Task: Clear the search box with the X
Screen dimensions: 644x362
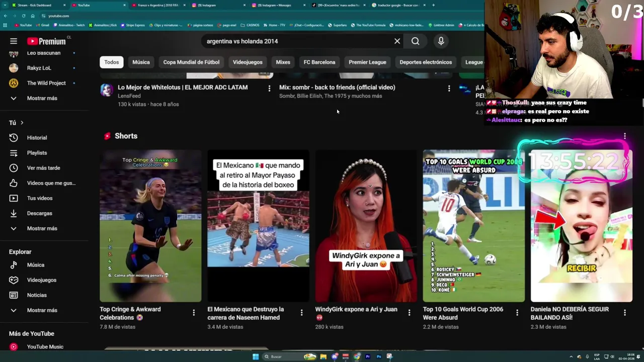Action: (x=397, y=41)
